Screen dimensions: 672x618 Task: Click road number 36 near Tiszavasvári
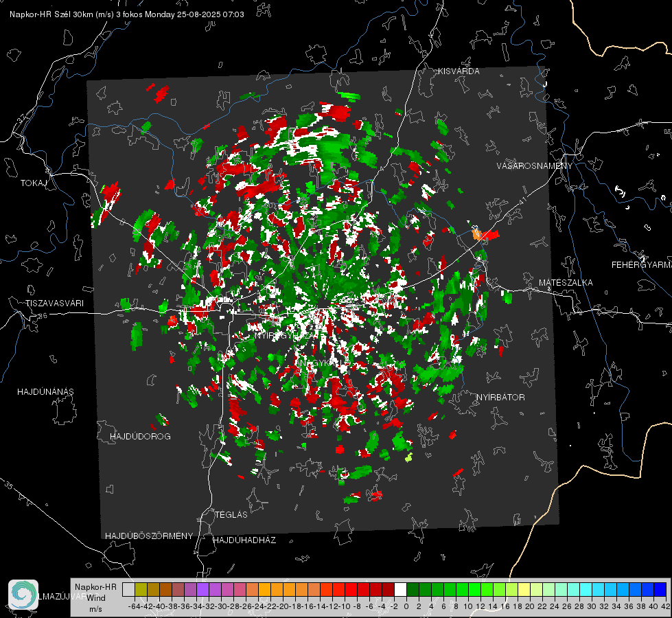pyautogui.click(x=43, y=316)
